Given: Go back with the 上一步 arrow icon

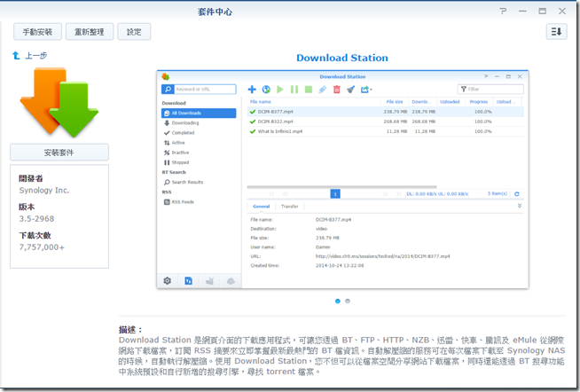Looking at the screenshot, I should pos(16,56).
